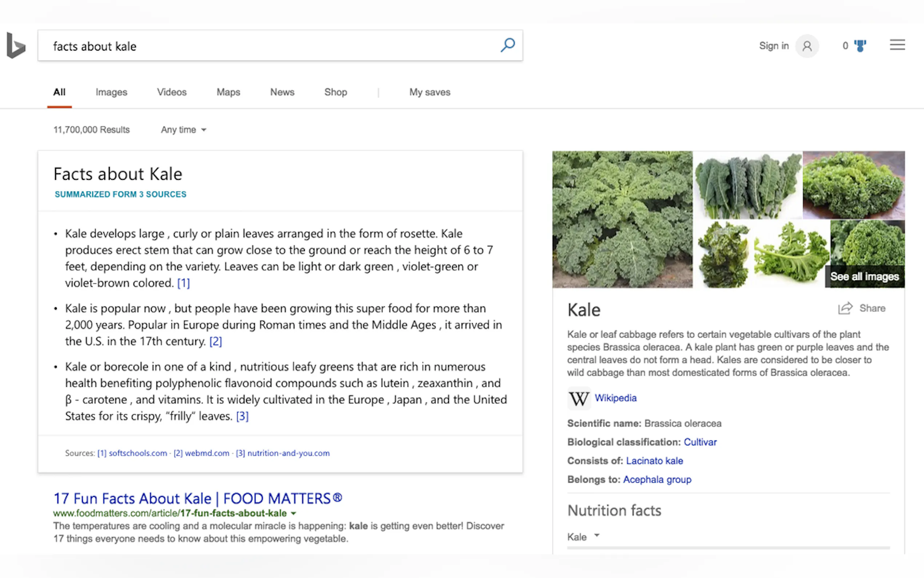Open the Any time filter dropdown

[183, 130]
